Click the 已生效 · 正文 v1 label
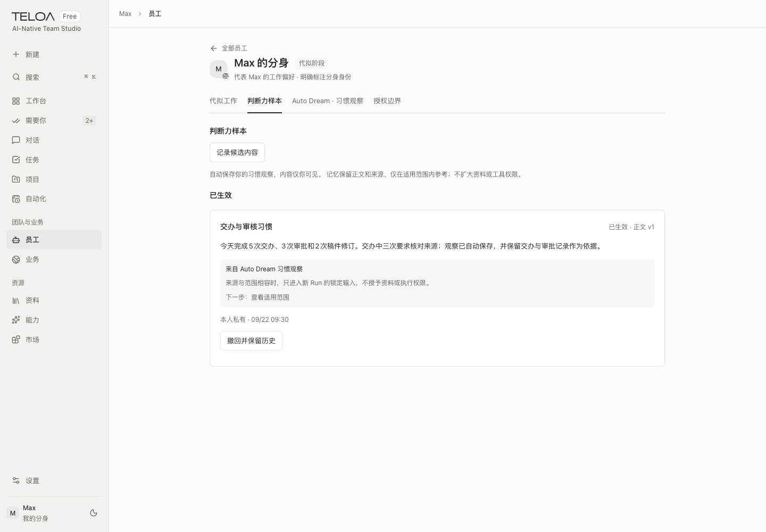Screen dimensions: 766x532 click(631, 227)
